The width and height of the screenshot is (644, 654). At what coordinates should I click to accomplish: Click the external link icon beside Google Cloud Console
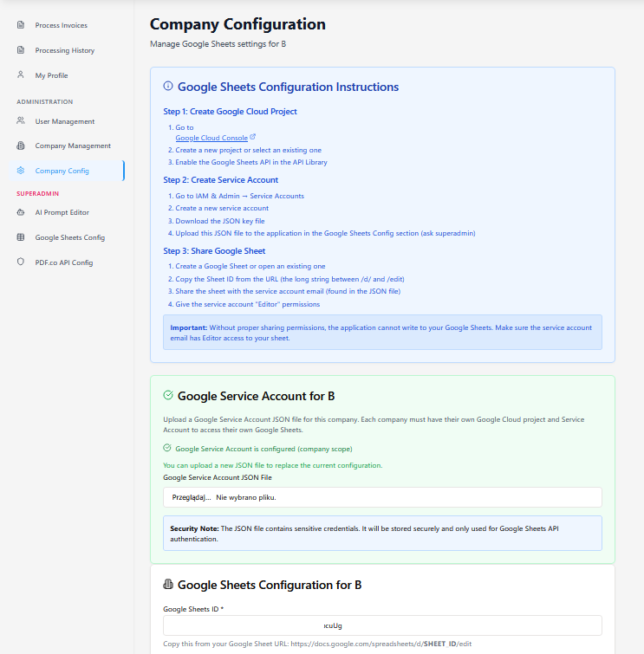coord(253,138)
